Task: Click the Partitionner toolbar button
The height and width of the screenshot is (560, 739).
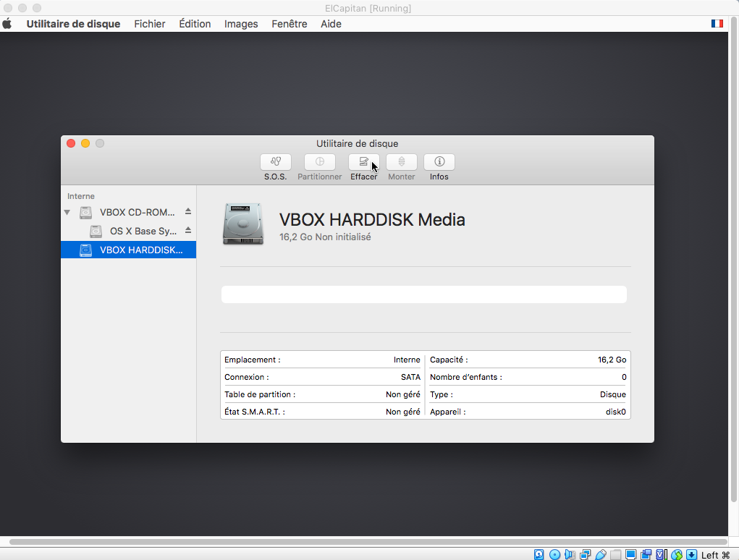Action: pyautogui.click(x=319, y=162)
